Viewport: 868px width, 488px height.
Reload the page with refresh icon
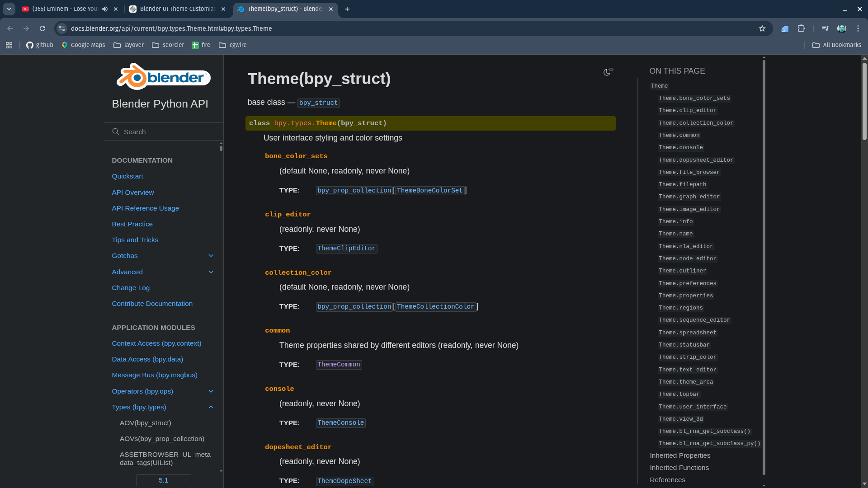click(42, 28)
